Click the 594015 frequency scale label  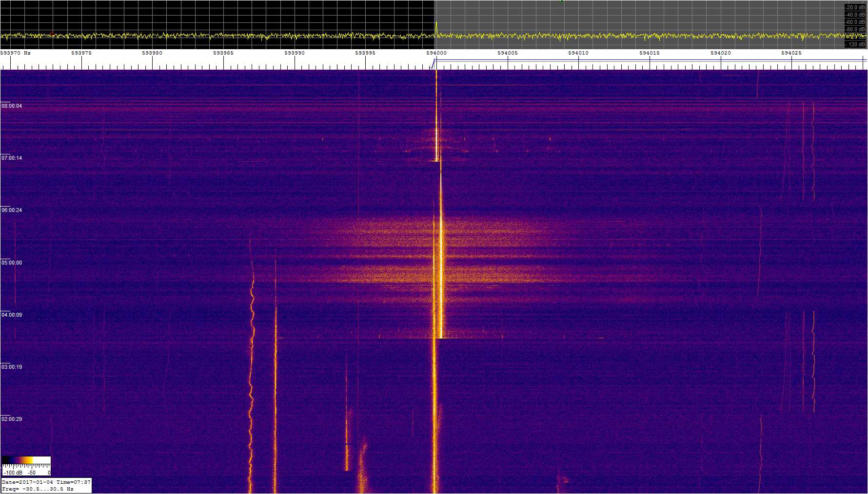coord(650,53)
